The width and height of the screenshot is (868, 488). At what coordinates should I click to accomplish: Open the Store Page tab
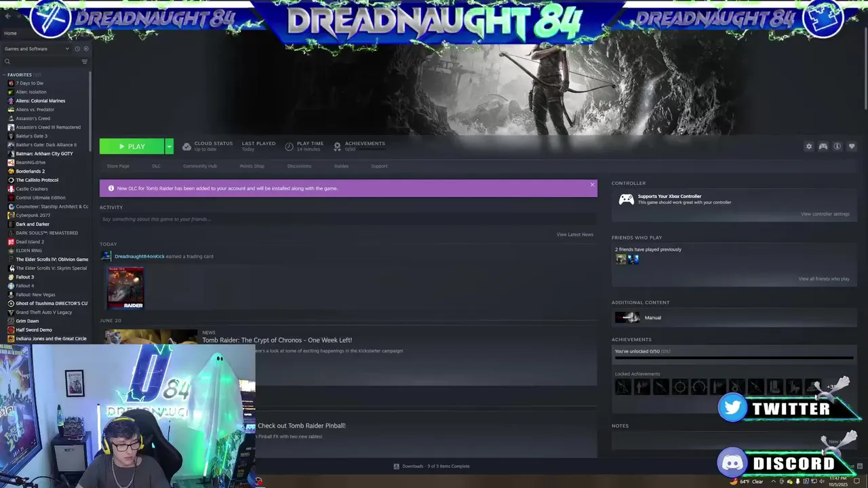(118, 166)
